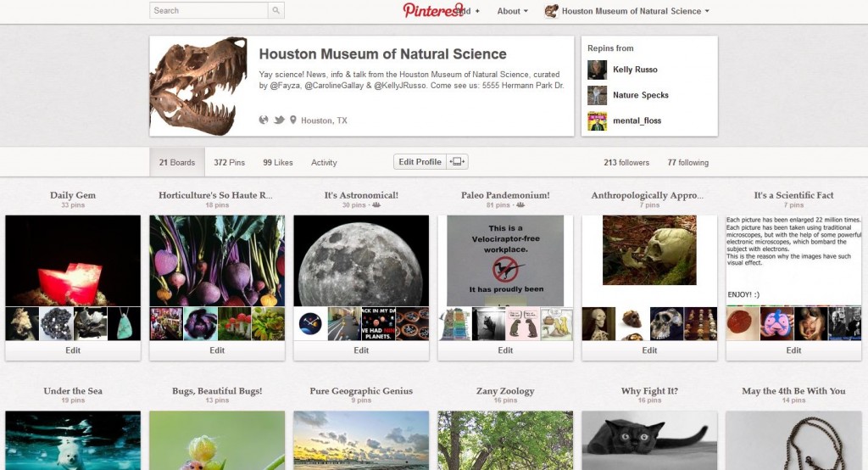Expand the About dropdown menu
Image resolution: width=868 pixels, height=470 pixels.
point(512,11)
